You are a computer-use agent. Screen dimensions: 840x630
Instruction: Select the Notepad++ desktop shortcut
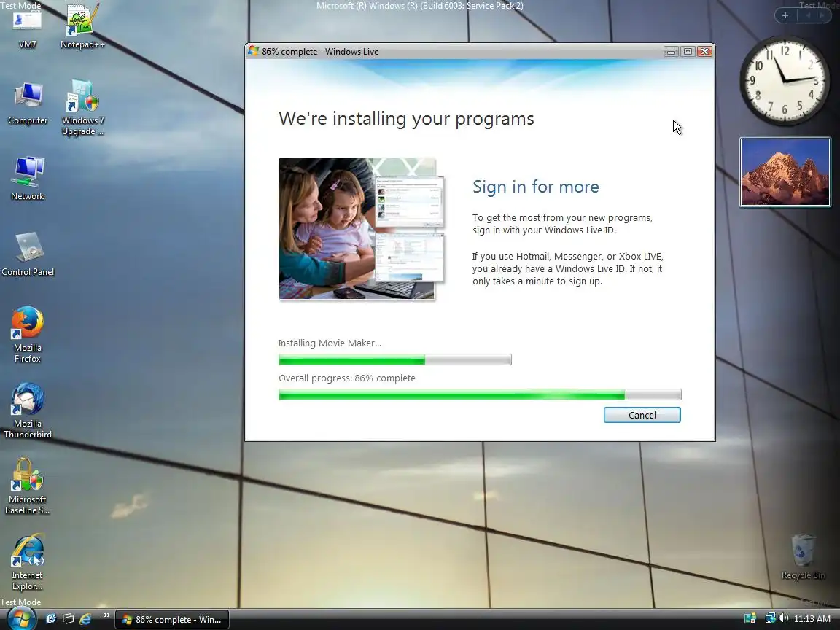tap(82, 27)
